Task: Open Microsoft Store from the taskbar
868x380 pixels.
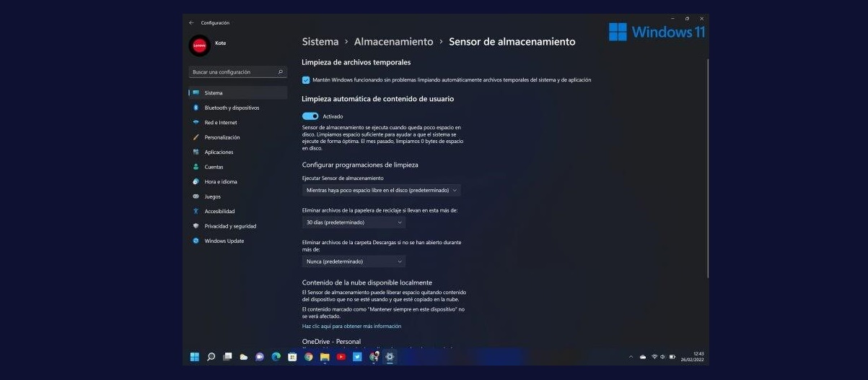Action: point(292,356)
